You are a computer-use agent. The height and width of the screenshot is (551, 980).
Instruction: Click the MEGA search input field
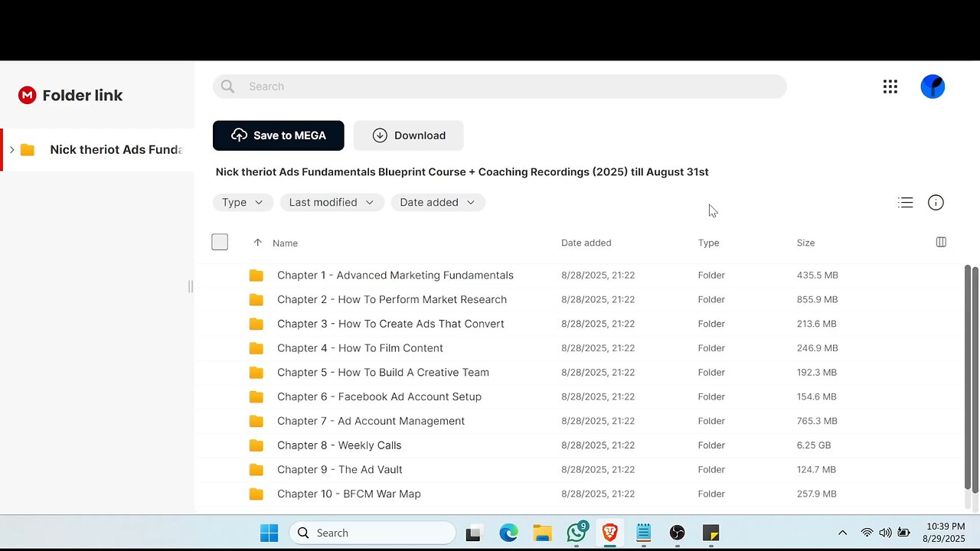(499, 86)
